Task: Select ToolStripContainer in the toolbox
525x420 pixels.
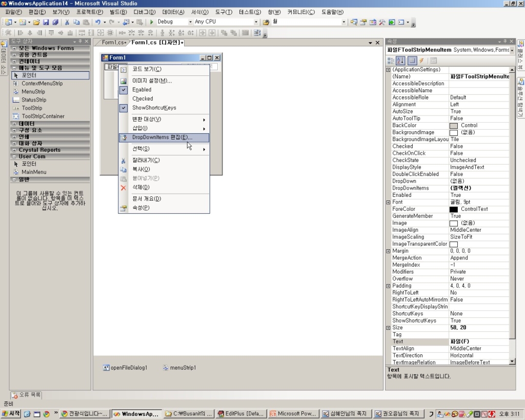Action: coord(51,116)
